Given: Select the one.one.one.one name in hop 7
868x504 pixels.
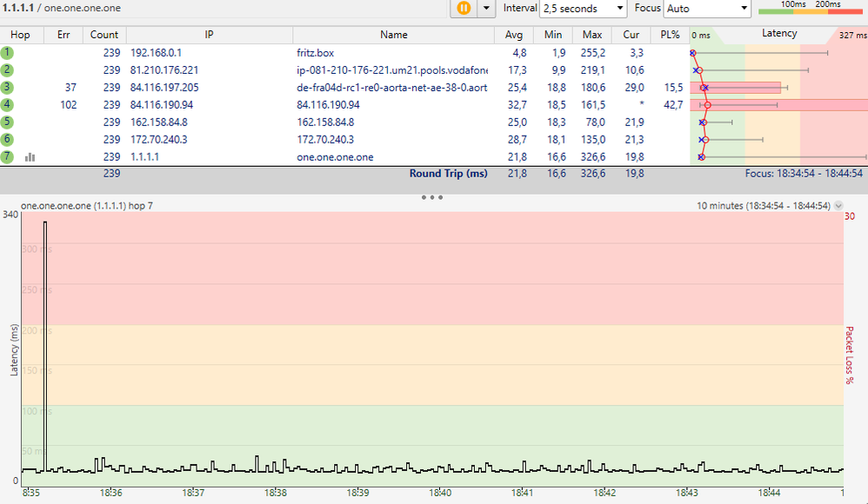Looking at the screenshot, I should click(x=335, y=156).
